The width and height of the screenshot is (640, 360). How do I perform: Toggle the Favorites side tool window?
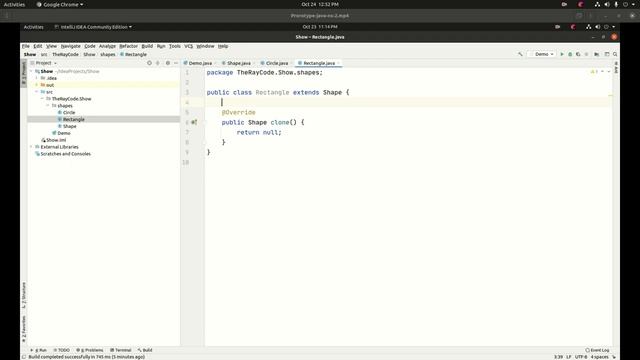tap(24, 329)
